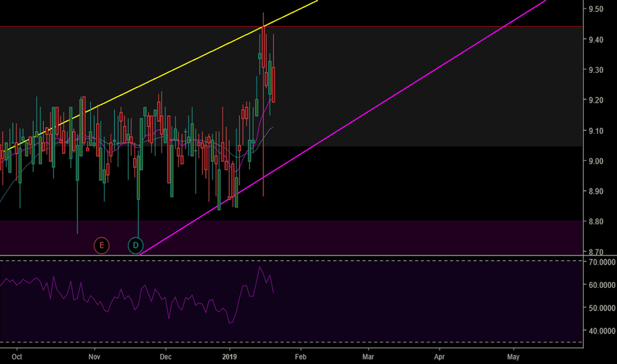The height and width of the screenshot is (364, 617).
Task: Click the 8.80 price axis label
Action: pos(596,222)
